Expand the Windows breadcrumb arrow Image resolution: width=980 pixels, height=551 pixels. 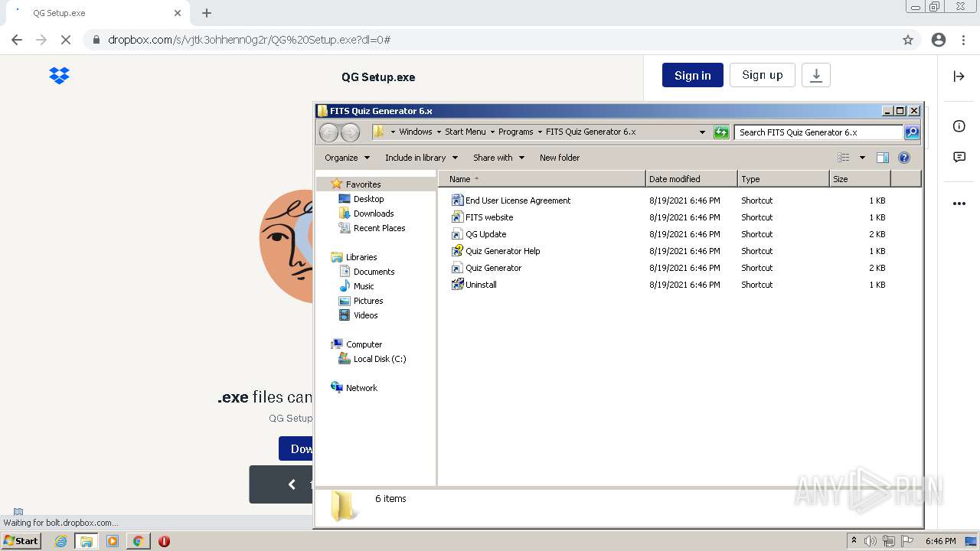pos(439,132)
